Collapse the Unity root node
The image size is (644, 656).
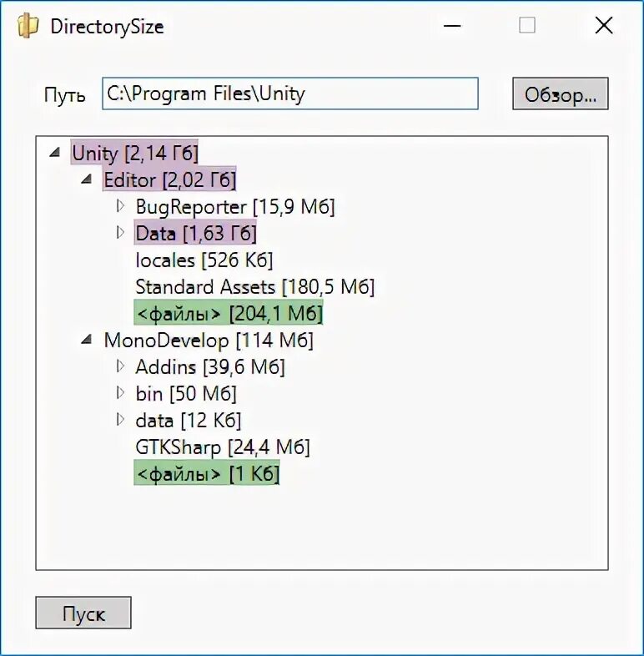(x=55, y=152)
